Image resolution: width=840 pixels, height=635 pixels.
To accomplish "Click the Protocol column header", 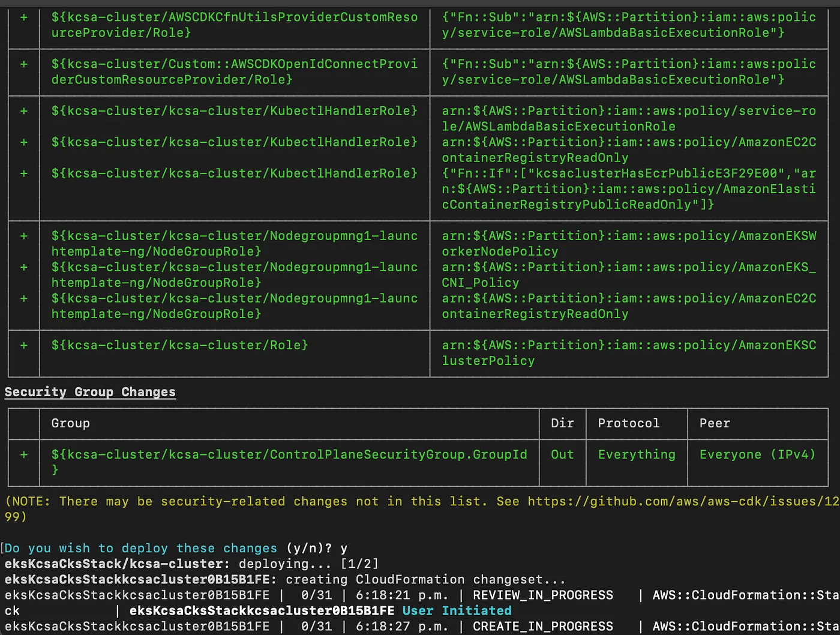I will tap(629, 423).
